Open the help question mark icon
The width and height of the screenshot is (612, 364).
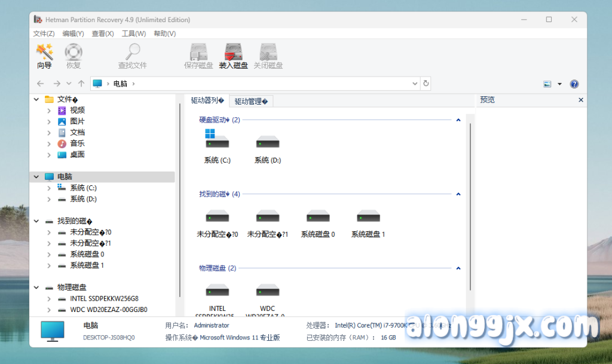coord(574,84)
